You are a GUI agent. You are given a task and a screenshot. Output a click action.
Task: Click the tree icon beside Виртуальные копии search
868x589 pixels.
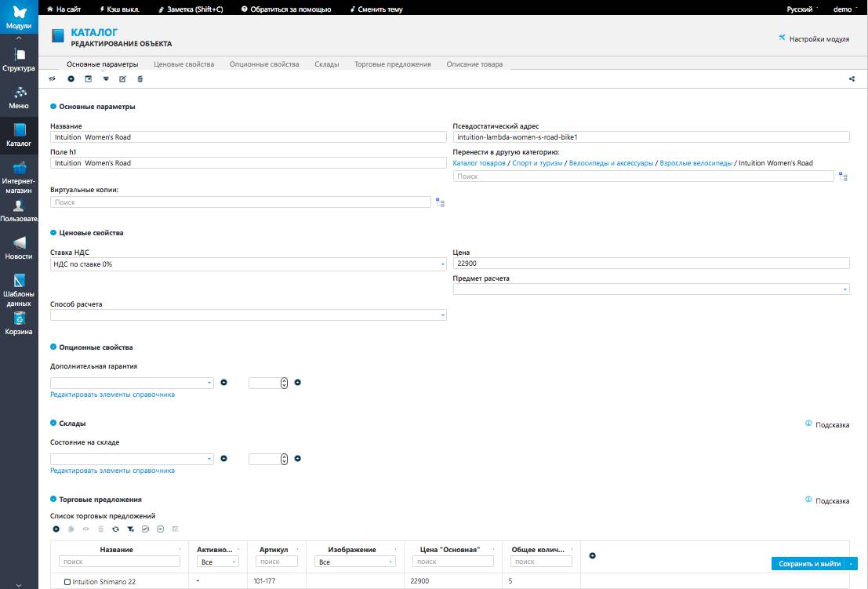pyautogui.click(x=440, y=202)
